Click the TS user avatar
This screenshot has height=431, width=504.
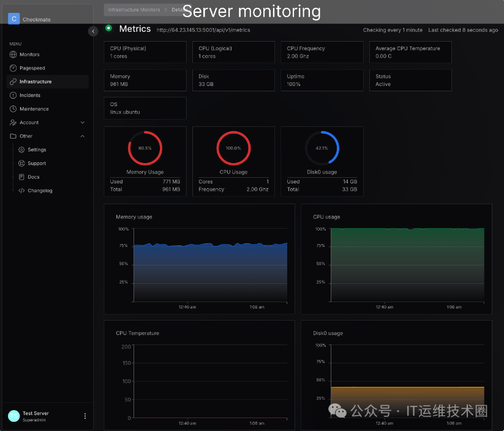click(14, 416)
